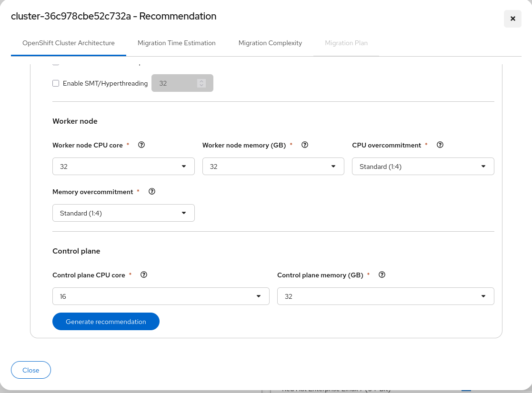532x393 pixels.
Task: Click the Control plane heading
Action: click(76, 251)
